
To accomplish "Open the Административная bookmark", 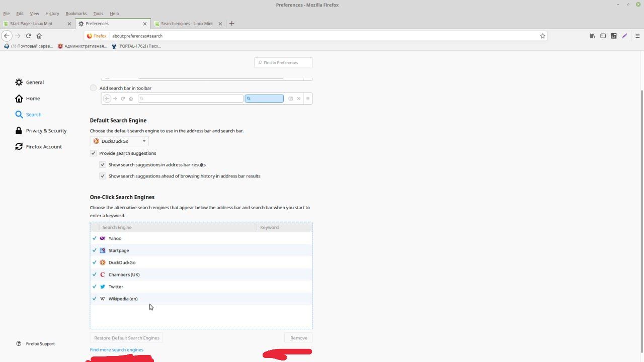I will click(82, 46).
